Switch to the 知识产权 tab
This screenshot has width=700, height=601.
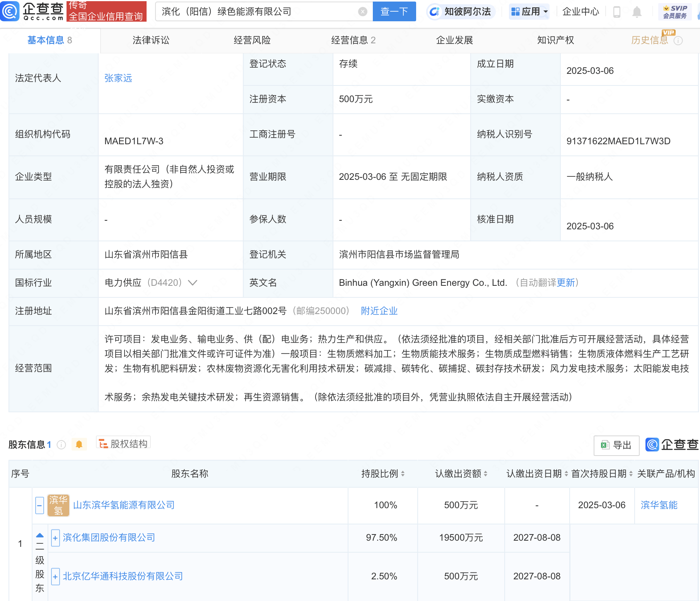pos(555,40)
